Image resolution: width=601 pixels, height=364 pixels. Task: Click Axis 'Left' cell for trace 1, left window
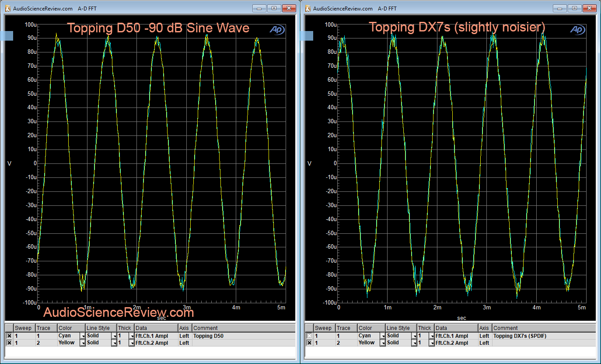(185, 336)
